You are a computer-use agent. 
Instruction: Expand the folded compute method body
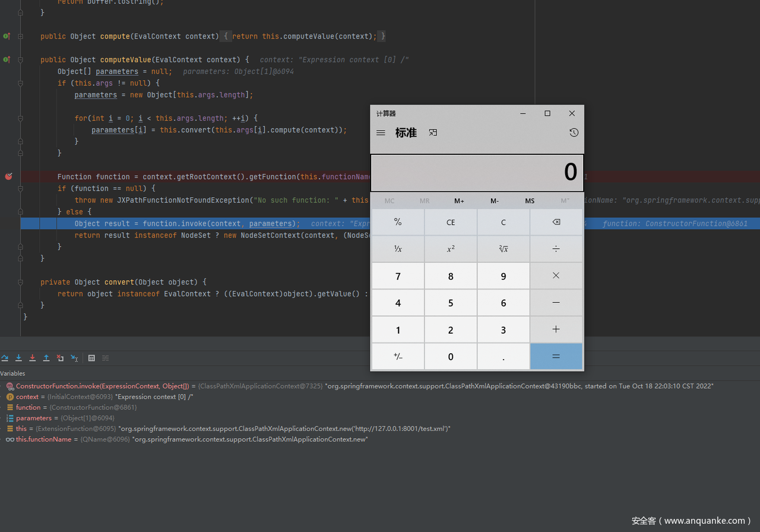click(20, 36)
